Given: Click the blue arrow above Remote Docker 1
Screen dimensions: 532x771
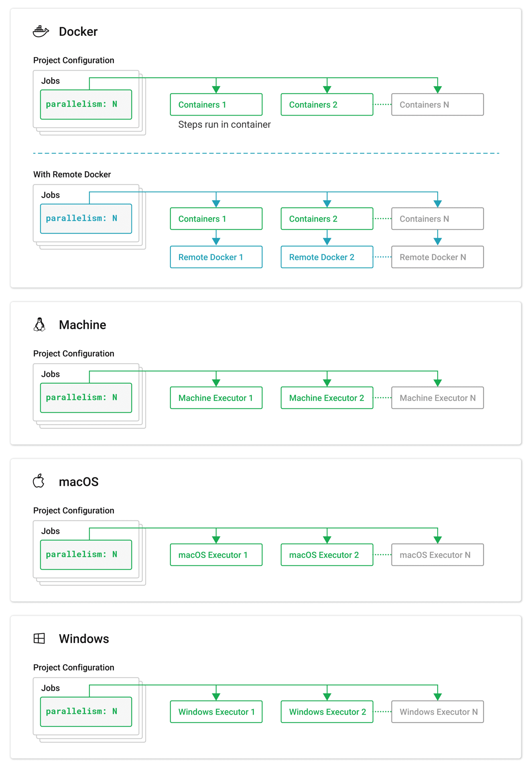Looking at the screenshot, I should pyautogui.click(x=216, y=241).
